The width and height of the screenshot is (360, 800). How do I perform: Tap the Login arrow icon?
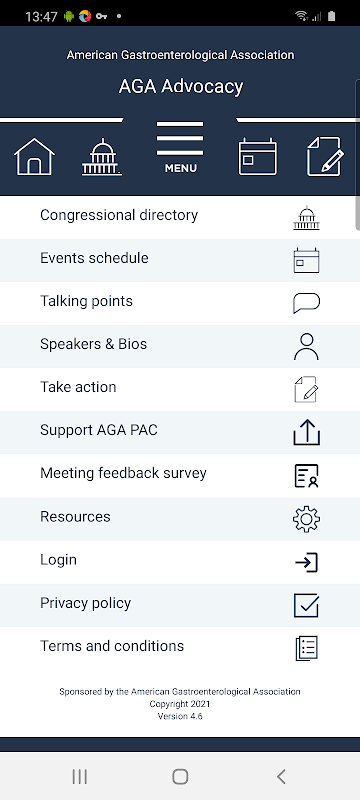tap(306, 562)
